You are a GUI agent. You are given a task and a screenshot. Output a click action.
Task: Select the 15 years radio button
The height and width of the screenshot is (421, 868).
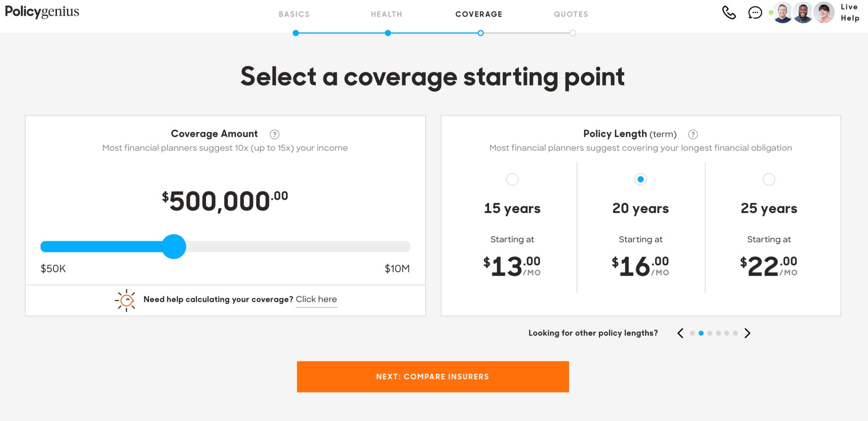coord(512,180)
